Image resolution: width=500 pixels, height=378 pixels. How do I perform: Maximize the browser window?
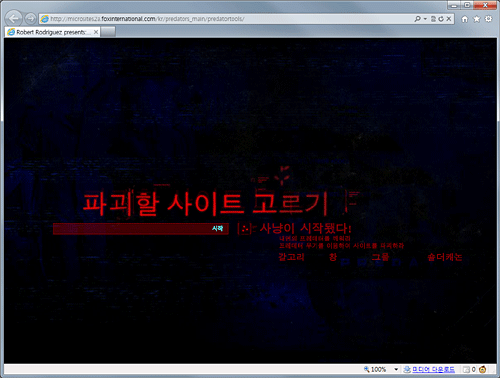pyautogui.click(x=467, y=5)
